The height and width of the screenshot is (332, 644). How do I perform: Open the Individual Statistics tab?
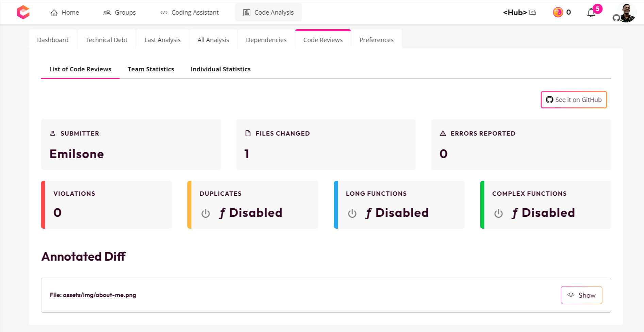[220, 69]
